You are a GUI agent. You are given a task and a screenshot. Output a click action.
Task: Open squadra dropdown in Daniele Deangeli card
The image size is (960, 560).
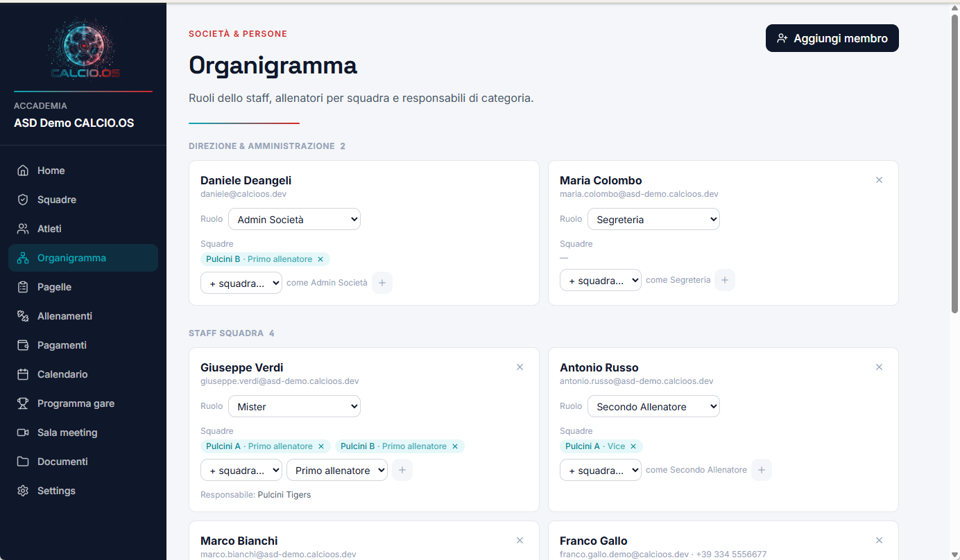241,283
